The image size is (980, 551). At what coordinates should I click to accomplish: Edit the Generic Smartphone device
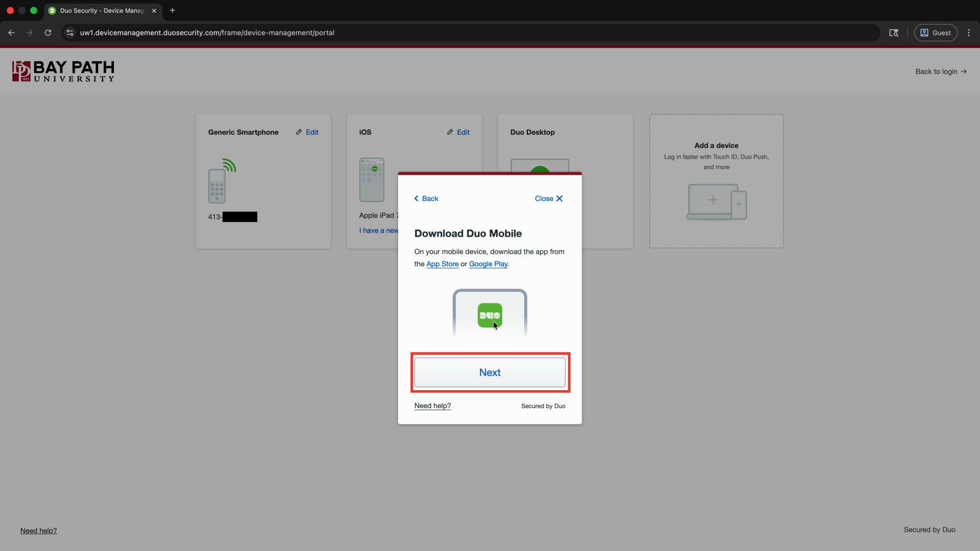point(307,132)
